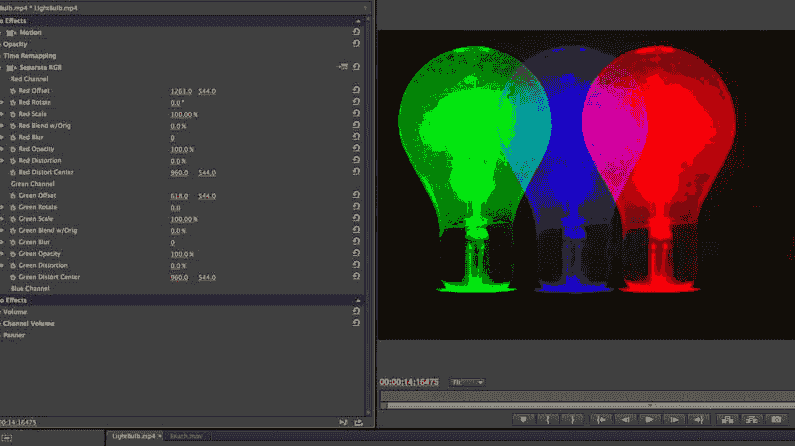Reset the Green Scale parameter
The image size is (795, 446).
pos(356,218)
